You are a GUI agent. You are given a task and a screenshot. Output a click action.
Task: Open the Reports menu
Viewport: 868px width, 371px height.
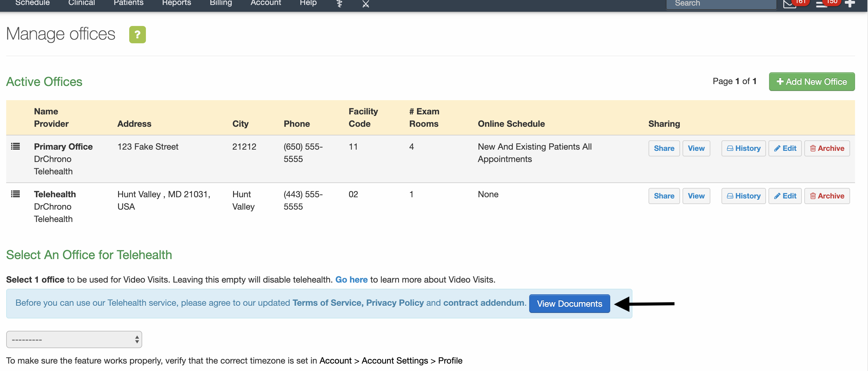click(x=177, y=3)
